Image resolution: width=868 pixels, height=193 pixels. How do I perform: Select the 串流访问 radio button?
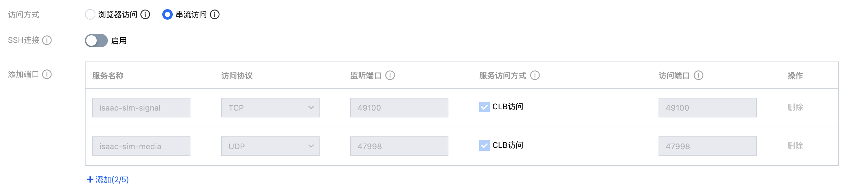click(x=168, y=14)
